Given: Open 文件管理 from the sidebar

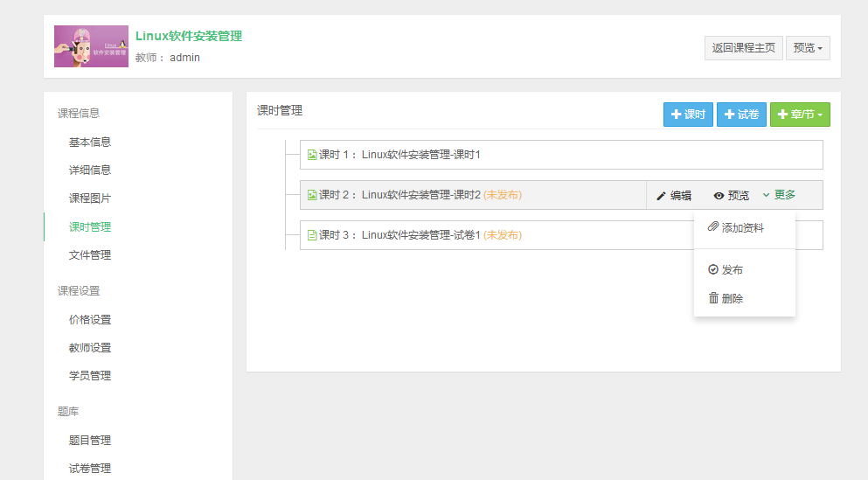Looking at the screenshot, I should point(90,255).
